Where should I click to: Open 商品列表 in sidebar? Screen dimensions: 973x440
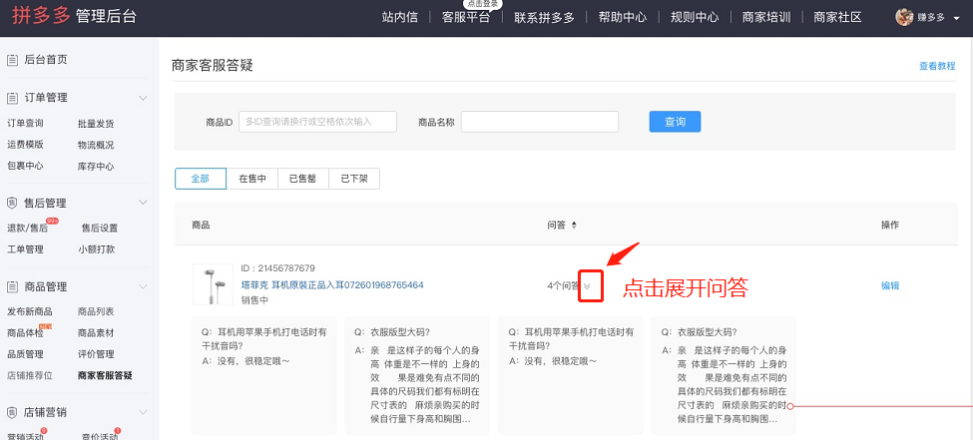[96, 312]
